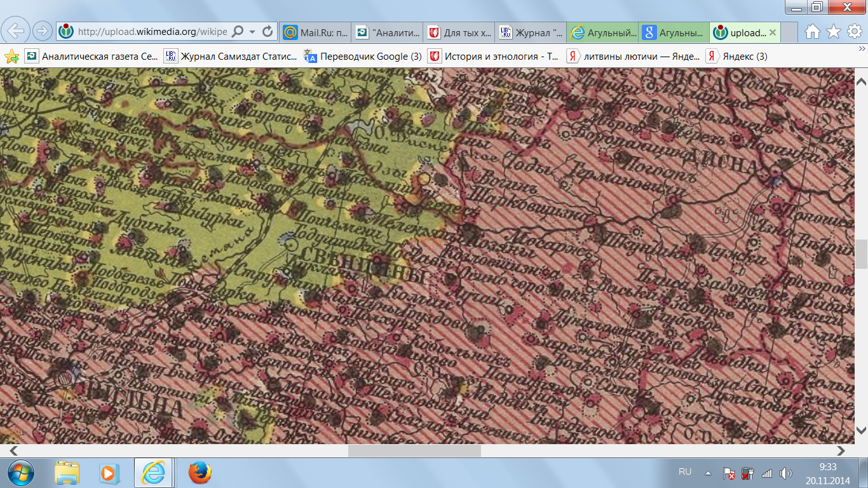Switch to the Mail.Ru tab
The image size is (868, 488).
315,32
